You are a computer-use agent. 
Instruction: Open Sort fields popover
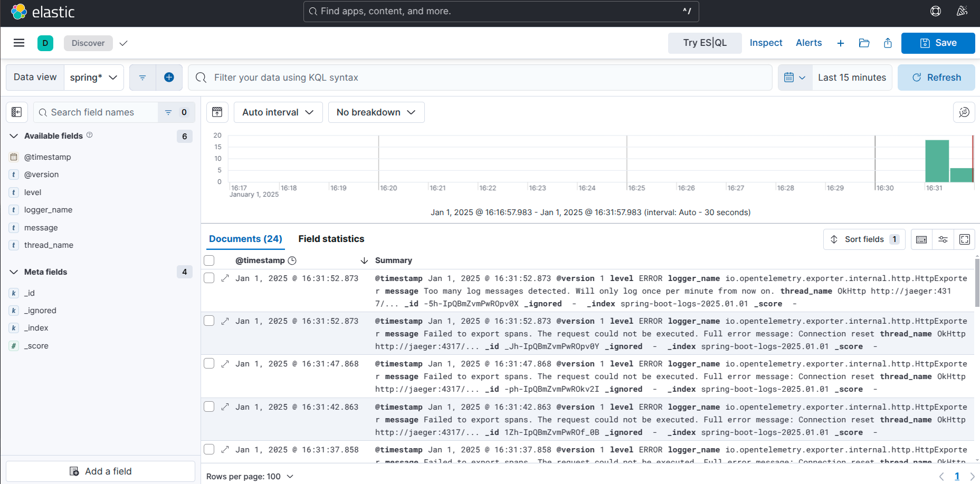click(x=864, y=239)
